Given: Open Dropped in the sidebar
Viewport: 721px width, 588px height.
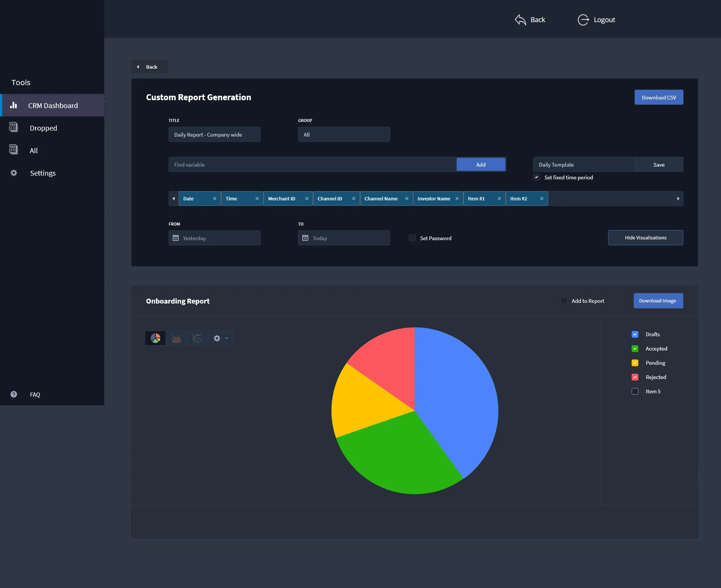Looking at the screenshot, I should click(x=43, y=128).
